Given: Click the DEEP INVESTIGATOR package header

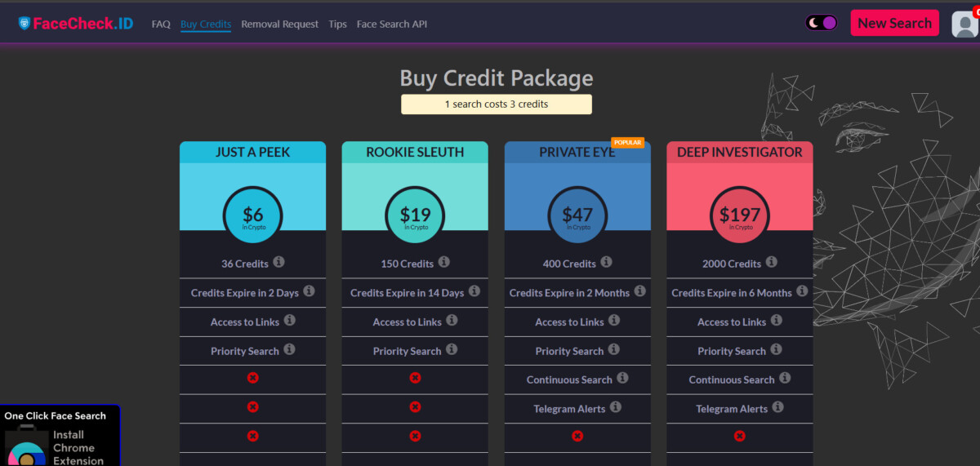Looking at the screenshot, I should (x=740, y=153).
